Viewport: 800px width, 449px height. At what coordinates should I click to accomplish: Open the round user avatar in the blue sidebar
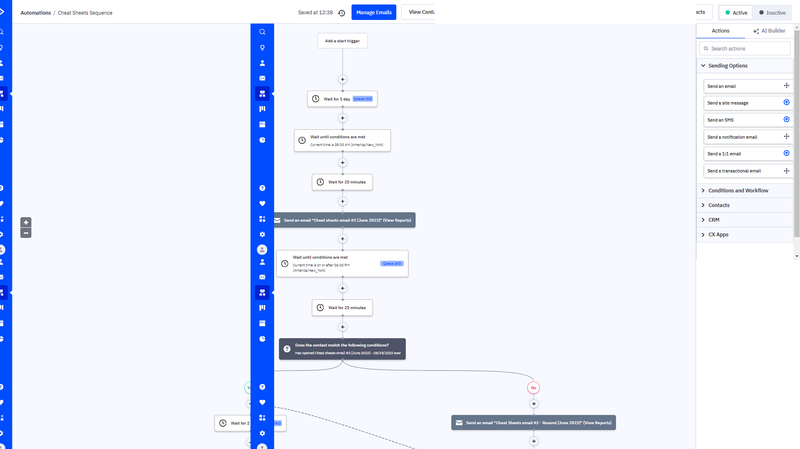[262, 250]
